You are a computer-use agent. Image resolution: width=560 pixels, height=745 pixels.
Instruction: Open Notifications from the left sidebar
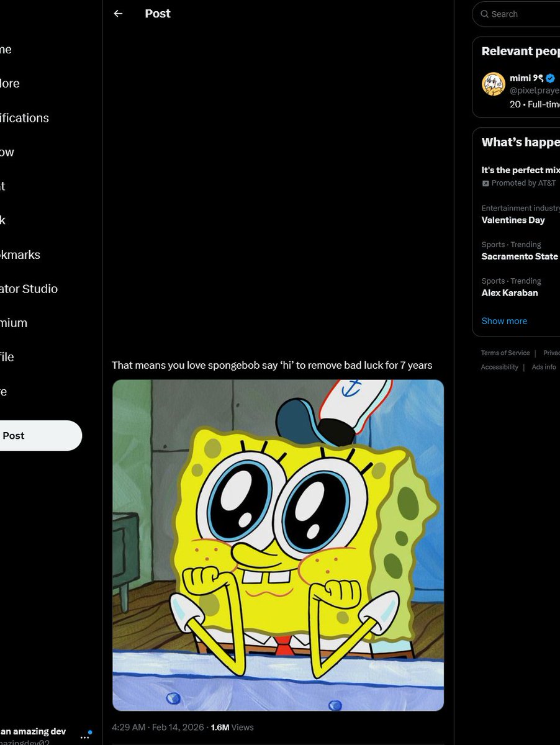coord(24,118)
